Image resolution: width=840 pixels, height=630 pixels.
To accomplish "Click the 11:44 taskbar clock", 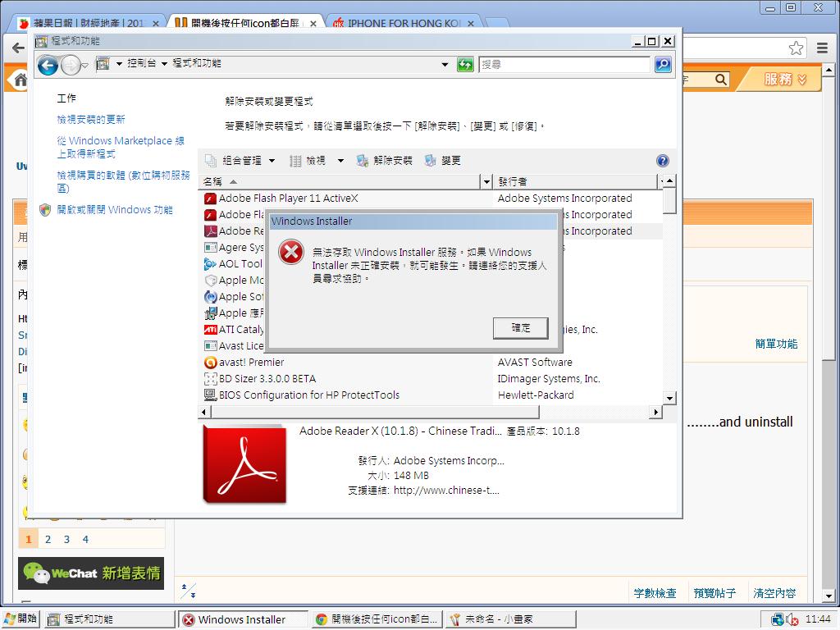I will click(x=818, y=620).
